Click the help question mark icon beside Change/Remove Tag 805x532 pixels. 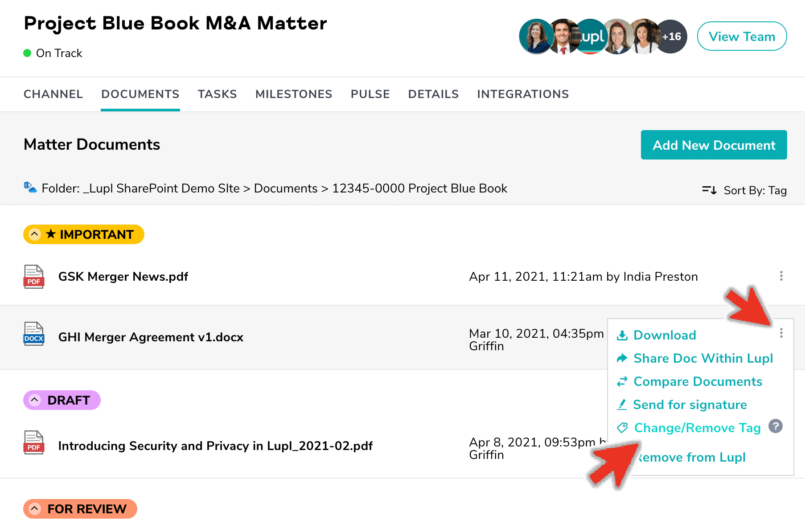[776, 426]
